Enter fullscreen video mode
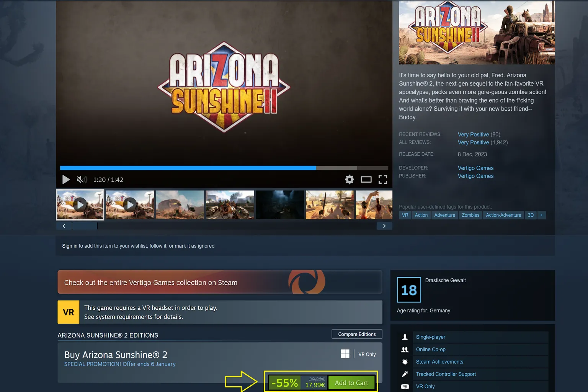This screenshot has height=392, width=588. [383, 180]
